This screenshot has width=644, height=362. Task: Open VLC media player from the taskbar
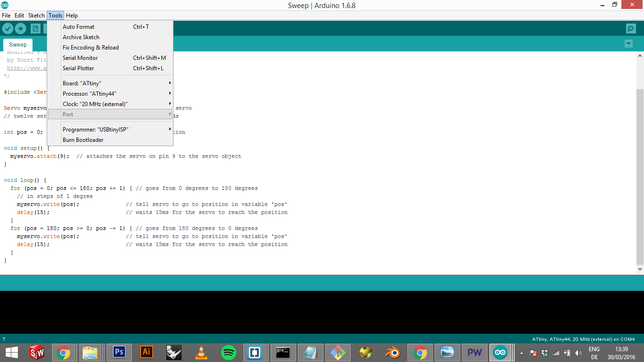[x=201, y=352]
